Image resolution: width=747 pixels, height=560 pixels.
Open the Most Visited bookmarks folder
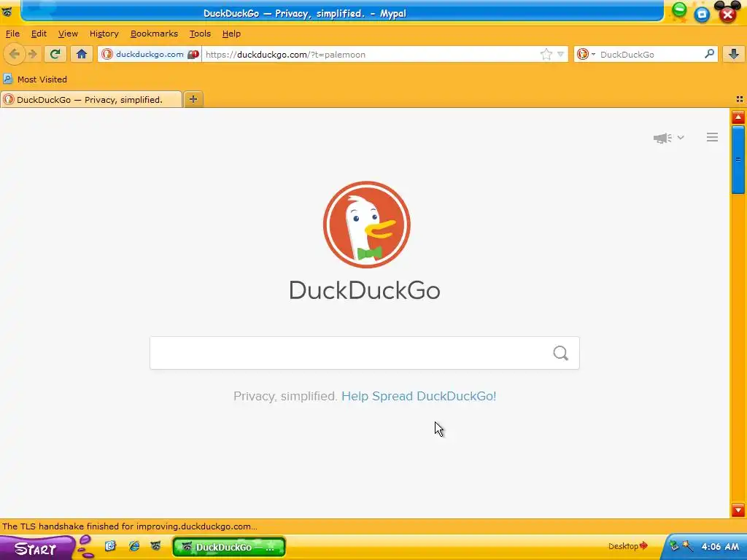[x=35, y=79]
